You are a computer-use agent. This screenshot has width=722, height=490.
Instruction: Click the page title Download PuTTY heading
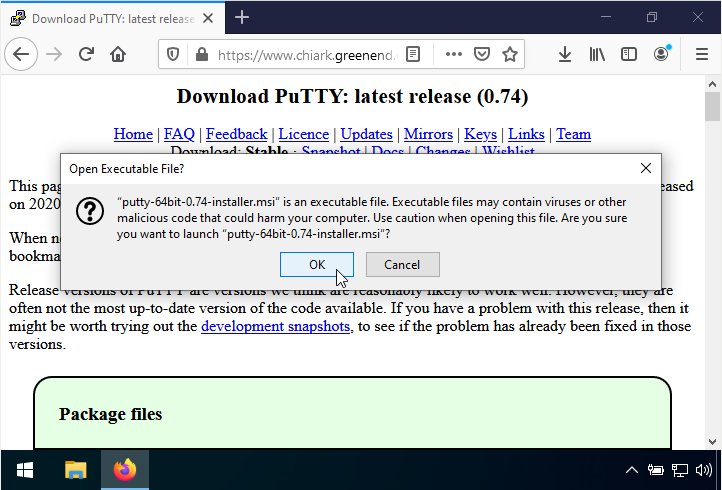pos(352,96)
